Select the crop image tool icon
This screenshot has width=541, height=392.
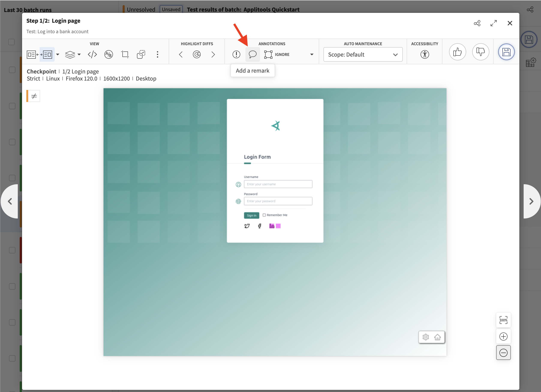(125, 55)
